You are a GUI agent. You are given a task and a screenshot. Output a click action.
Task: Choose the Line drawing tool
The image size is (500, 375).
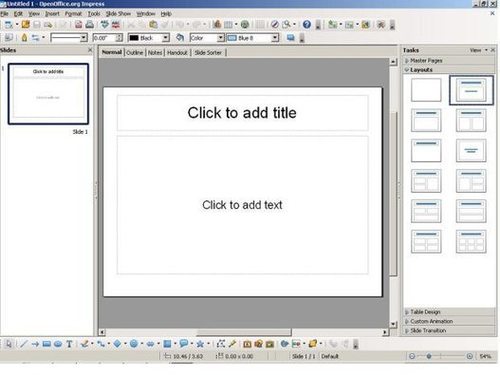click(23, 344)
